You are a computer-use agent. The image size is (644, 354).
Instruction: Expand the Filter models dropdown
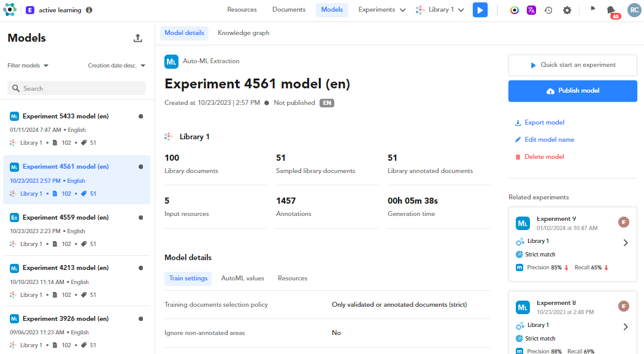pos(28,66)
